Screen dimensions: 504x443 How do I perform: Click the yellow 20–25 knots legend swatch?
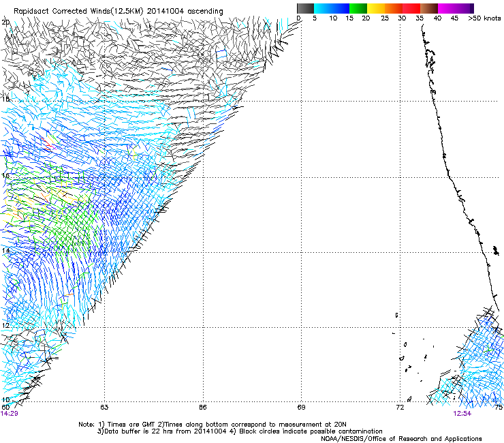click(376, 8)
